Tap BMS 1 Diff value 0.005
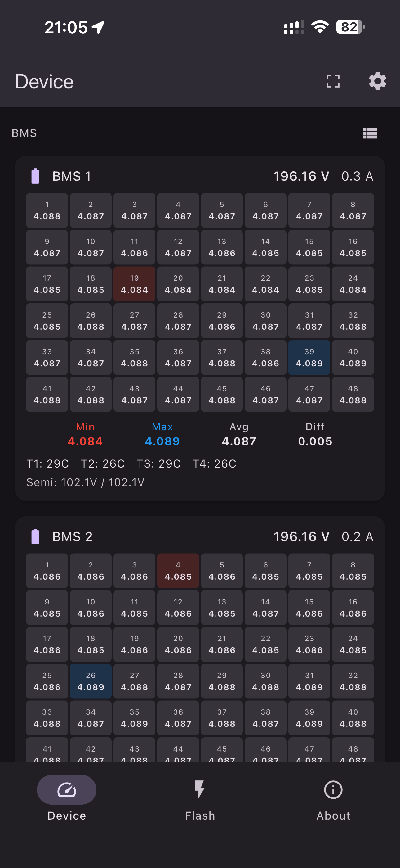The width and height of the screenshot is (400, 868). point(315,441)
